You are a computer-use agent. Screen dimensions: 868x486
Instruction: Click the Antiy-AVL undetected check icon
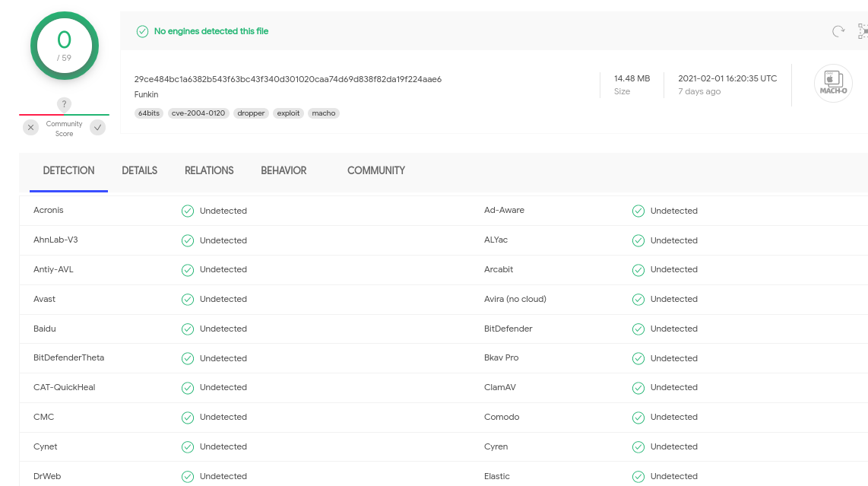click(188, 270)
